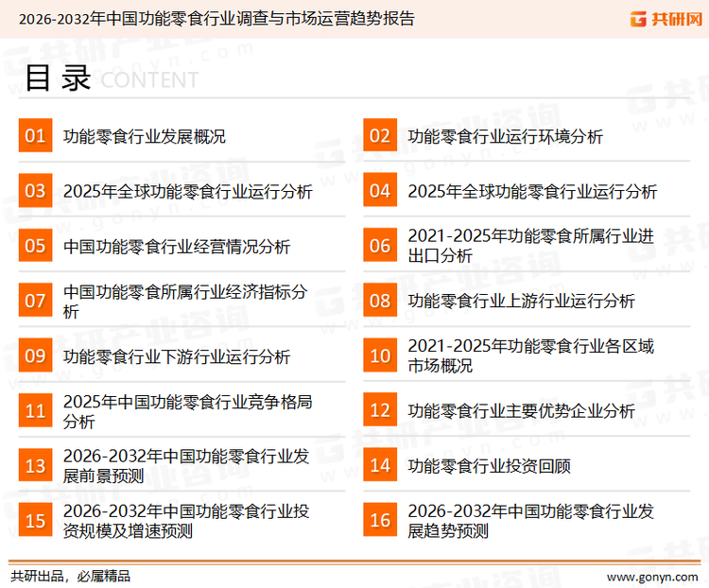Image resolution: width=709 pixels, height=588 pixels.
Task: Click the orange 08 number badge
Action: click(x=380, y=301)
